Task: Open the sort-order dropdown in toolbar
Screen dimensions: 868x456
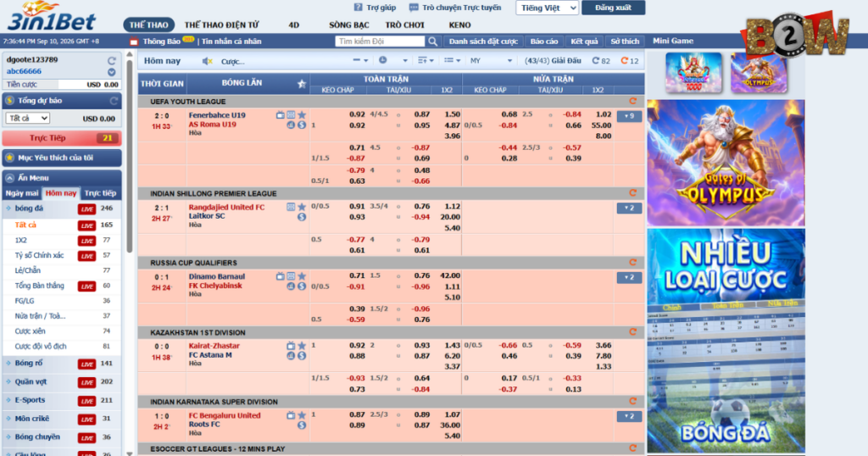Action: (x=426, y=61)
